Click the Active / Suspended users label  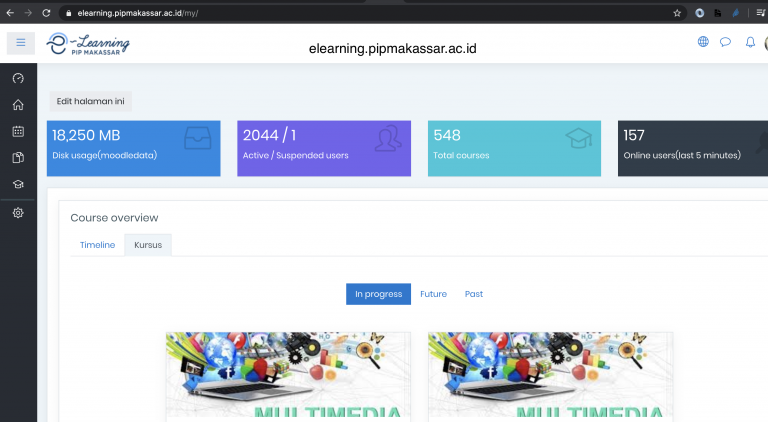pos(295,156)
